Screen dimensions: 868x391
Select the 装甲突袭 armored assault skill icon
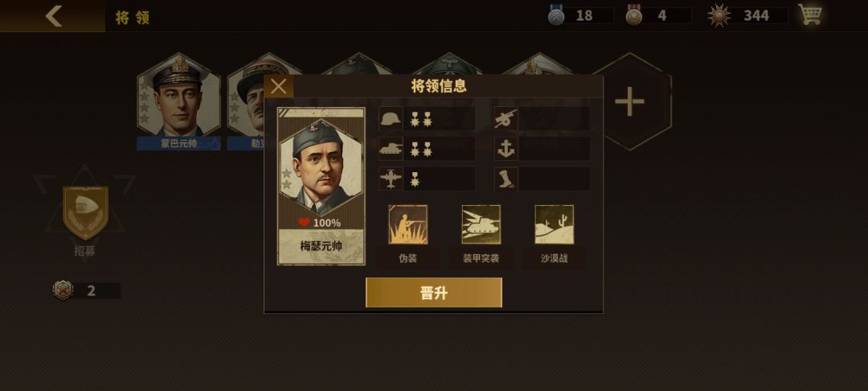coord(481,224)
